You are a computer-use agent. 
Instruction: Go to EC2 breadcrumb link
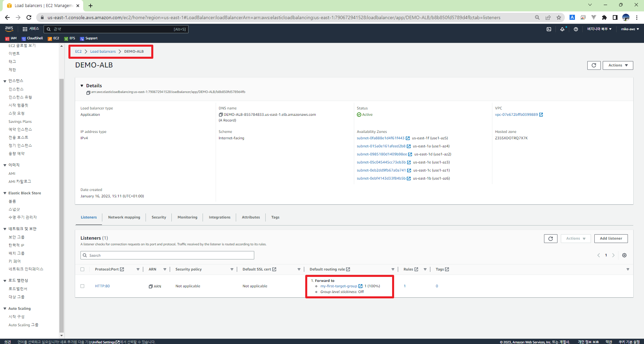tap(78, 52)
